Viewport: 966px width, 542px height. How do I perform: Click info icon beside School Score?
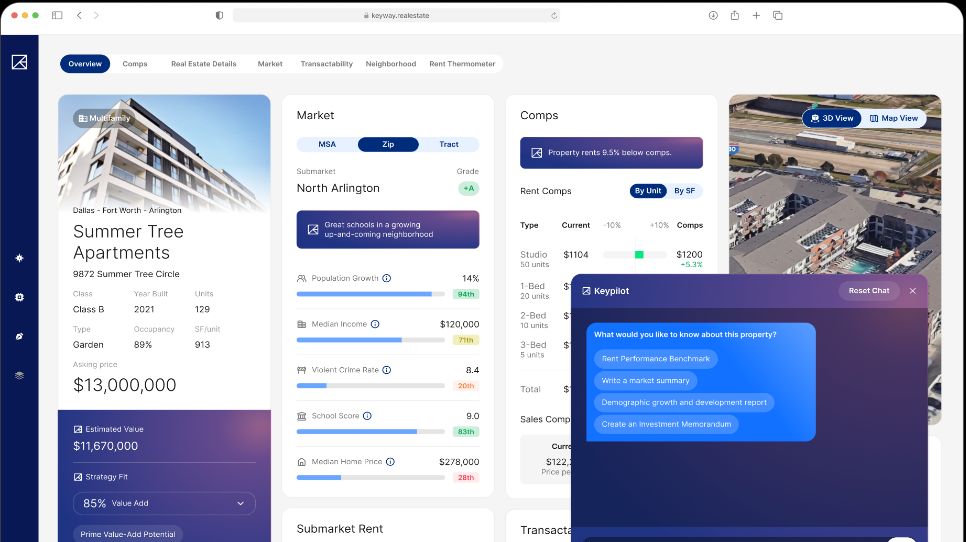coord(367,416)
